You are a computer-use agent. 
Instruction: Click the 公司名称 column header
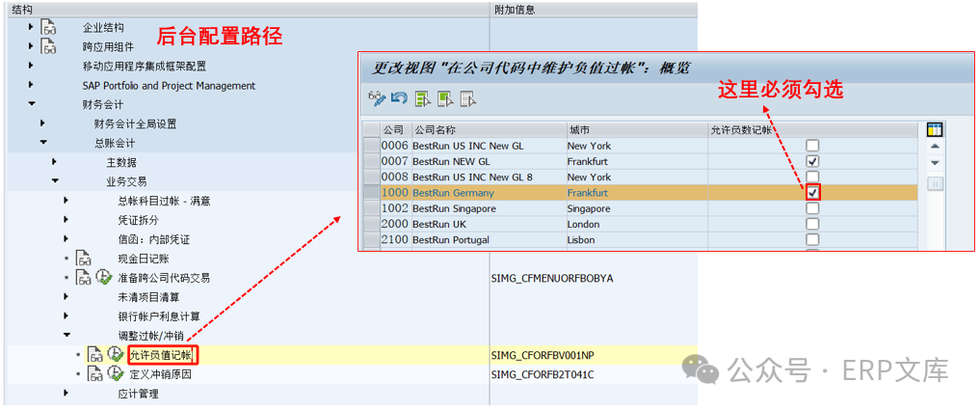click(434, 129)
